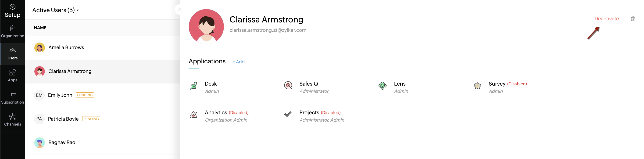Click the Desk application icon
Screen dimensions: 644x159
click(x=193, y=86)
